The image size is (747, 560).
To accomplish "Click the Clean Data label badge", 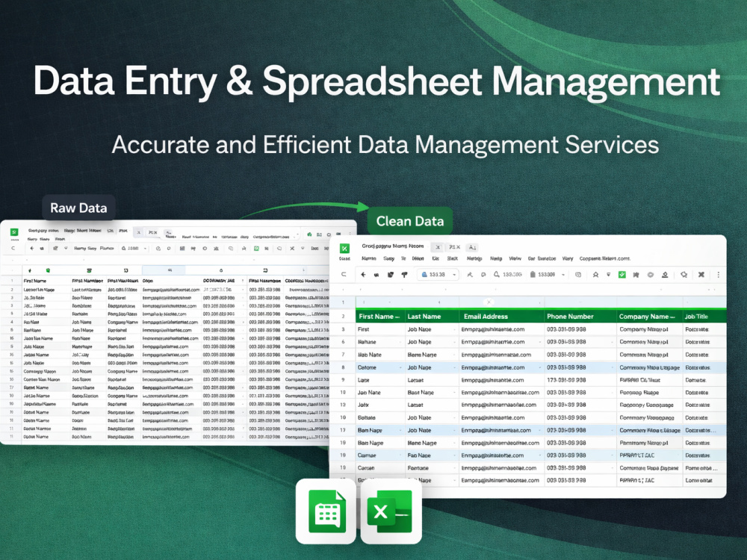I will pos(409,221).
